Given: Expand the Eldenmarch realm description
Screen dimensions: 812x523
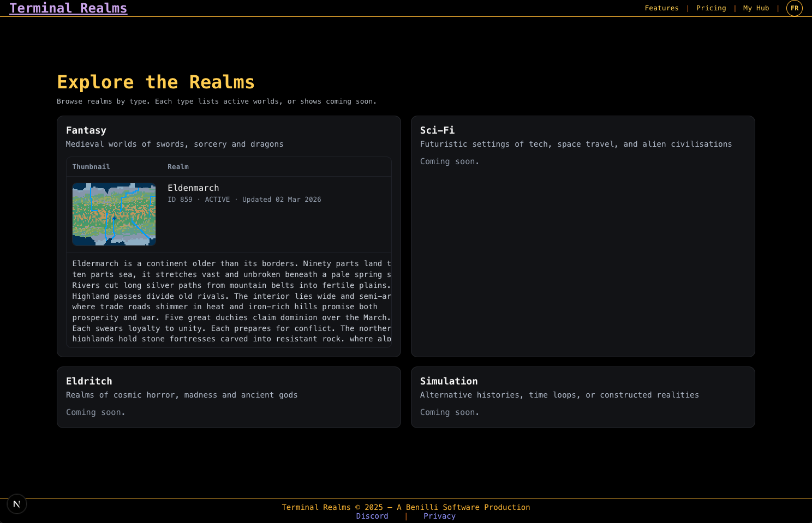Looking at the screenshot, I should pyautogui.click(x=229, y=300).
